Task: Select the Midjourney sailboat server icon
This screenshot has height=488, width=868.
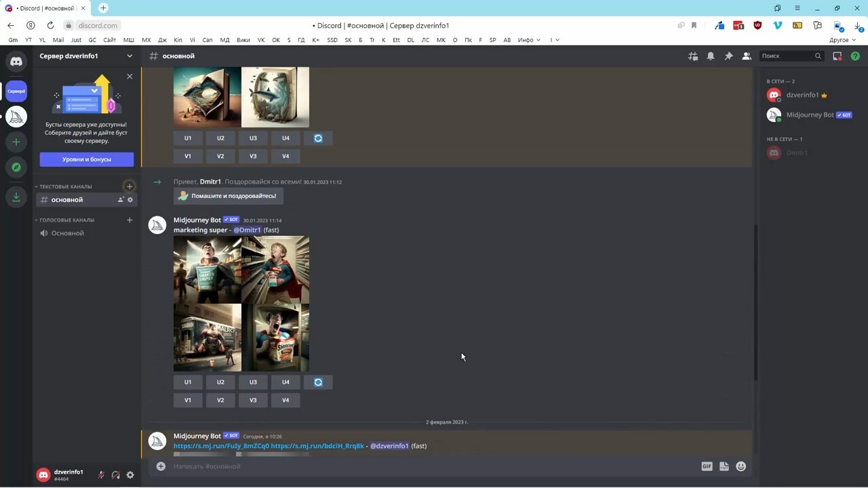Action: point(16,117)
